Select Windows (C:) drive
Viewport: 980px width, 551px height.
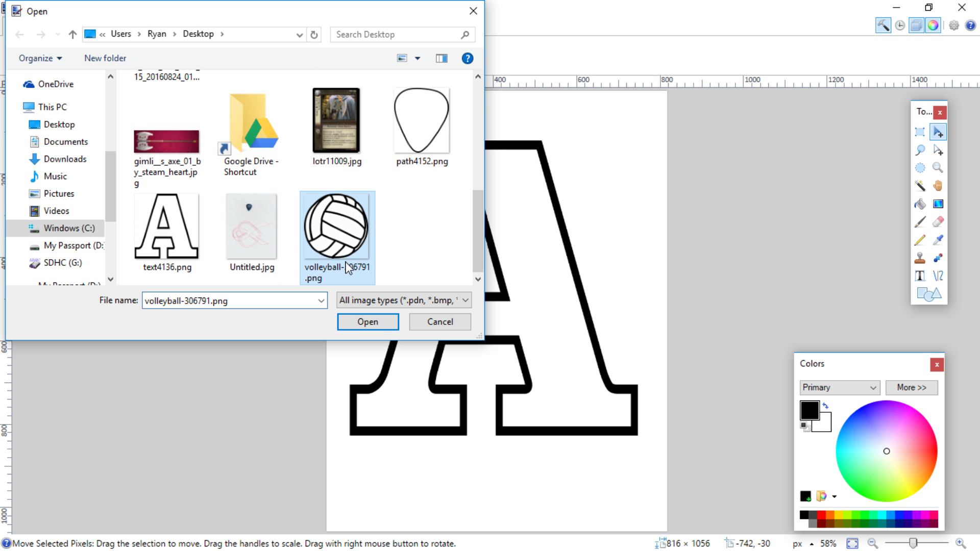(x=69, y=228)
